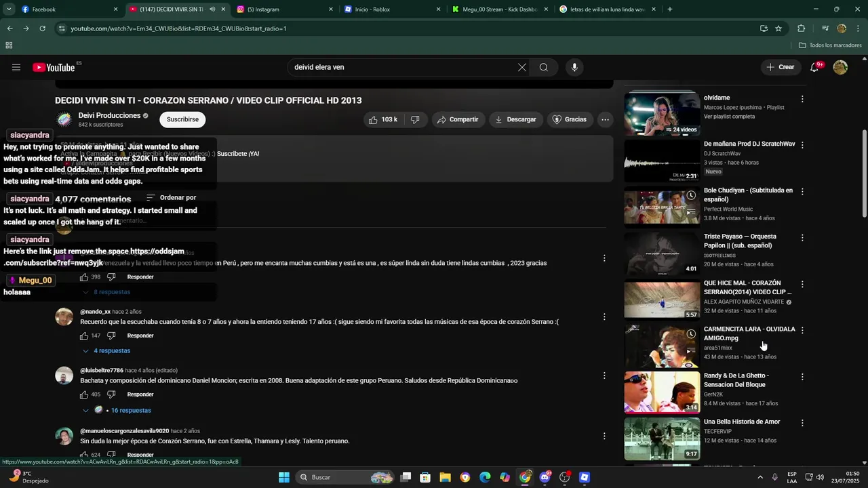Click Ver playlist completa link
Viewport: 868px width, 488px height.
pos(729,117)
